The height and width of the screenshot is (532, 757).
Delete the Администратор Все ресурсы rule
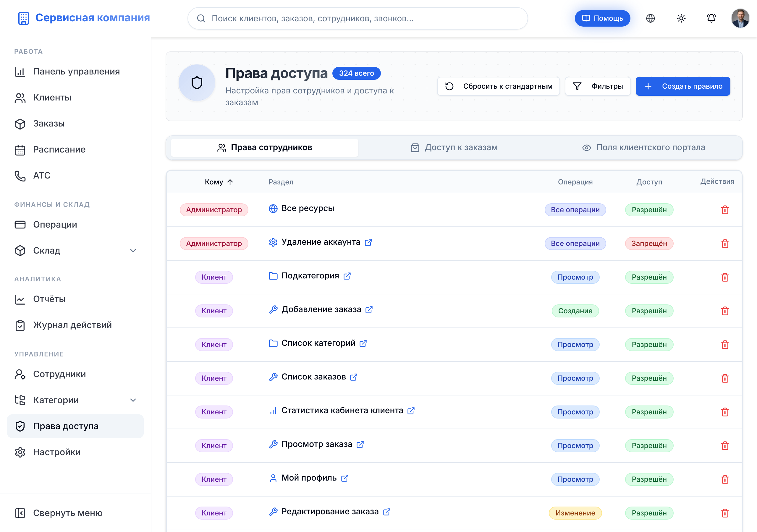[725, 210]
